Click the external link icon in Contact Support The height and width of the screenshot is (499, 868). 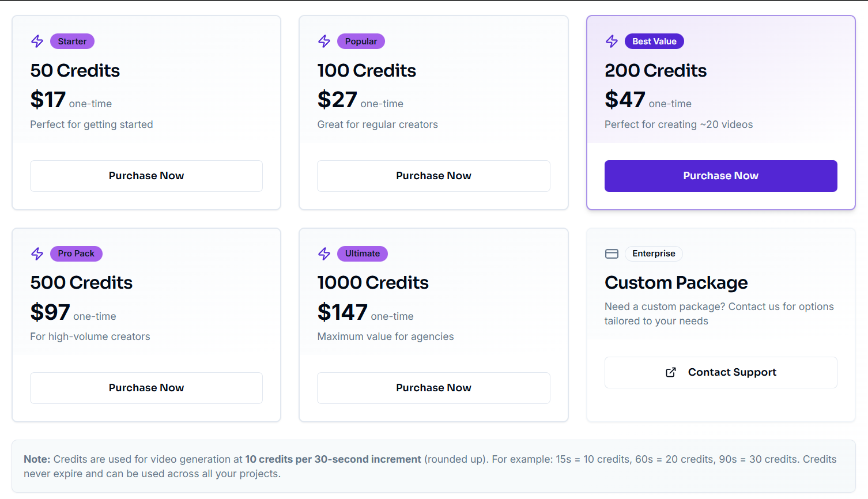coord(671,372)
